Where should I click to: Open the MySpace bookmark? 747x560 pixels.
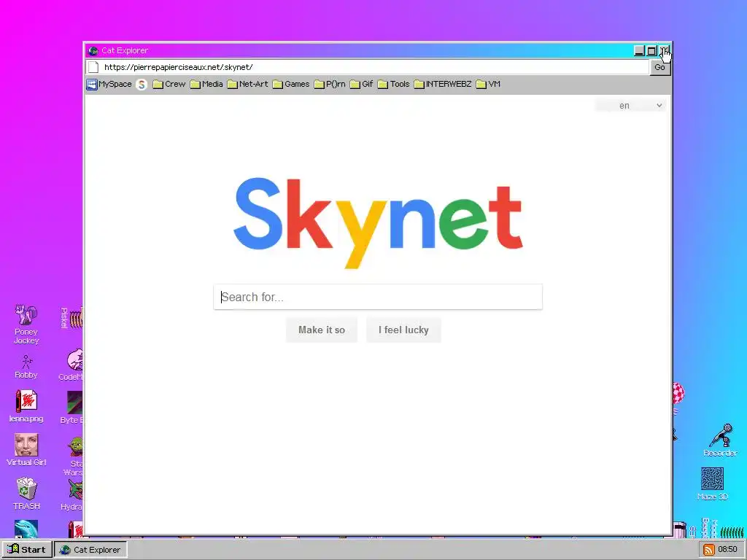pos(109,85)
